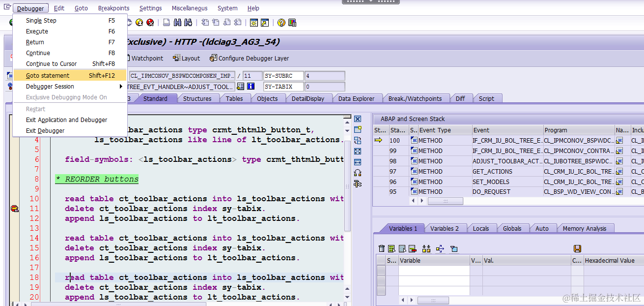644x306 pixels.
Task: Choose Exit Debugger menu entry
Action: (70, 131)
